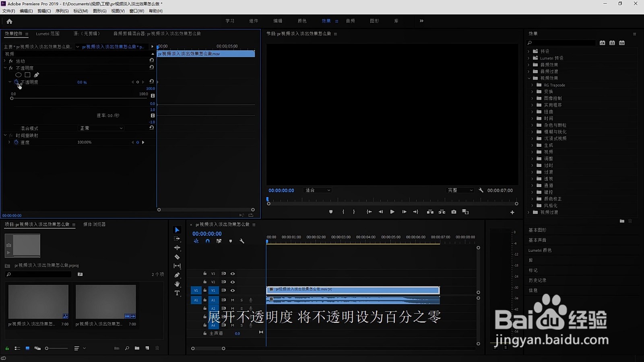
Task: Create a 4-point polygon mask for opacity
Action: point(27,75)
